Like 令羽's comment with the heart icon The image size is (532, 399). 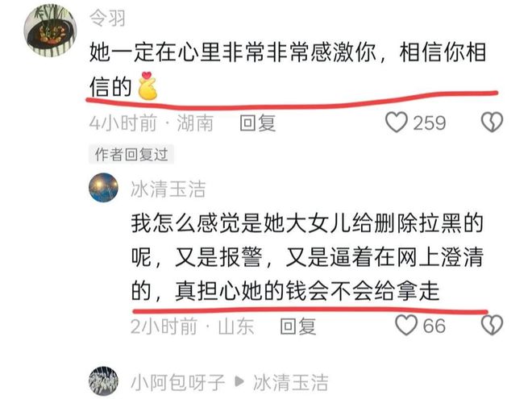tap(397, 123)
